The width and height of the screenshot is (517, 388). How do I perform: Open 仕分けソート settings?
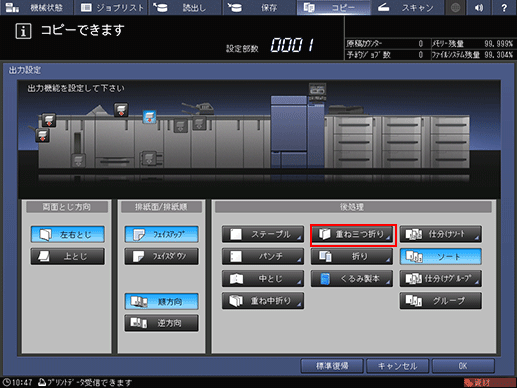coord(441,234)
